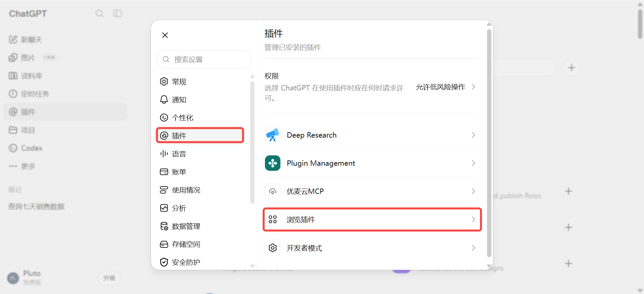This screenshot has width=644, height=294.
Task: Open 项目 in the sidebar
Action: click(65, 130)
